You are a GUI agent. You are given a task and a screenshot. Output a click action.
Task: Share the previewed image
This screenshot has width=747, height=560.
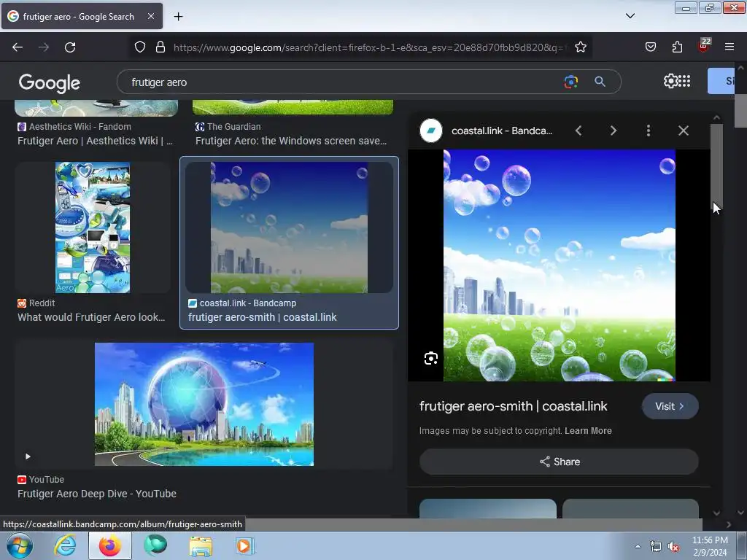[x=559, y=462]
